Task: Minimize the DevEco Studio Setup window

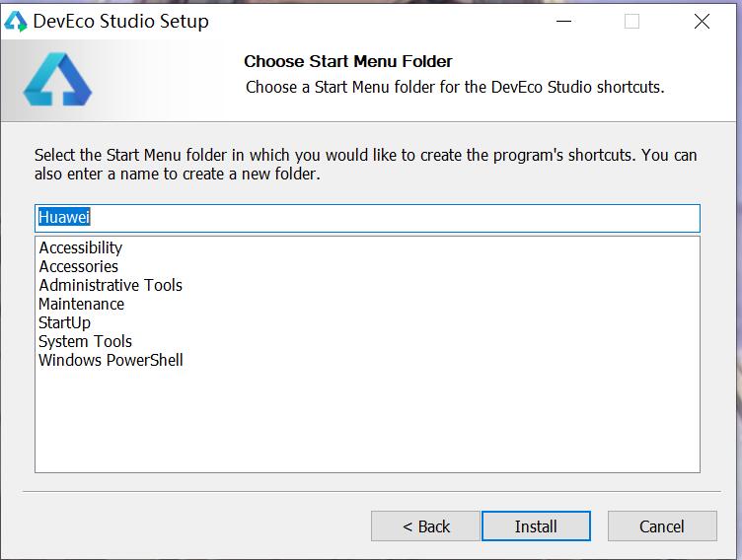Action: tap(564, 21)
